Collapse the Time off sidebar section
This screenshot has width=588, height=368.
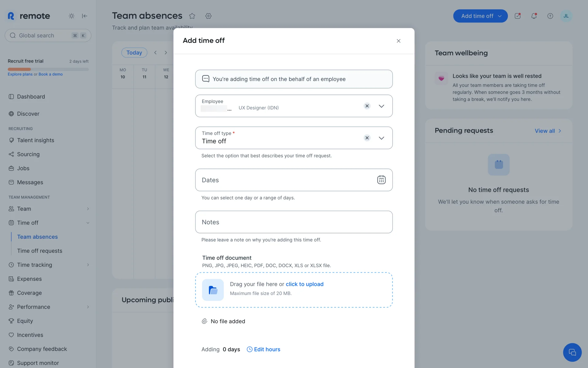pyautogui.click(x=88, y=223)
